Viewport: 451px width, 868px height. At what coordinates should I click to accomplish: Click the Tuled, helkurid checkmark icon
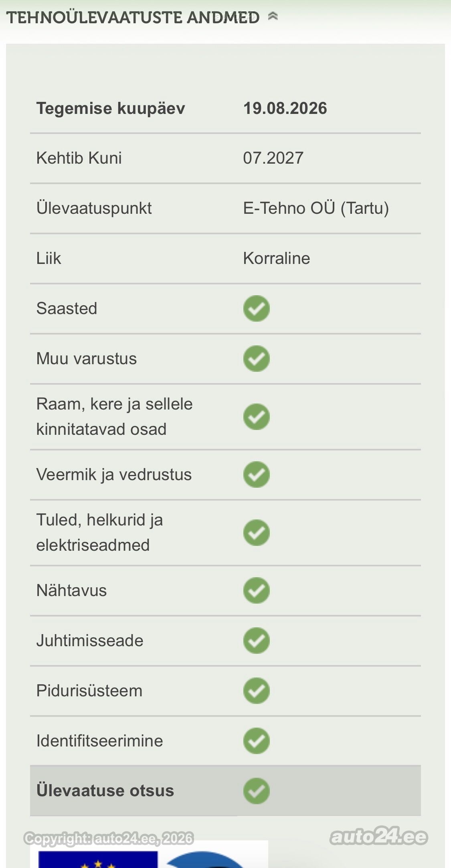click(x=257, y=533)
